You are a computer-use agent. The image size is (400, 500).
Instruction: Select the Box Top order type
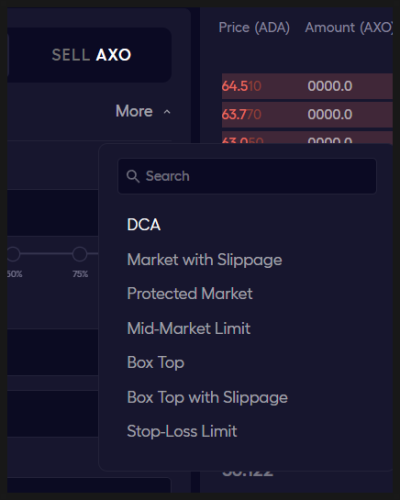click(156, 363)
